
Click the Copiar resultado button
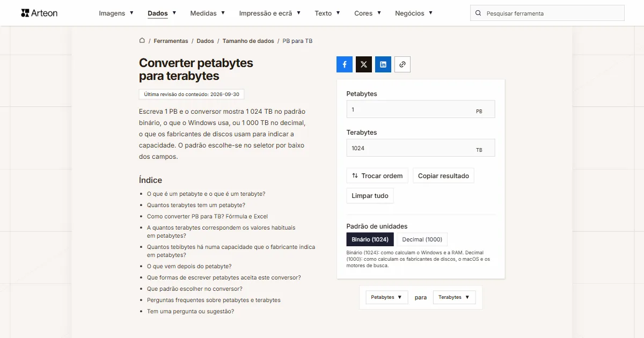(x=443, y=176)
